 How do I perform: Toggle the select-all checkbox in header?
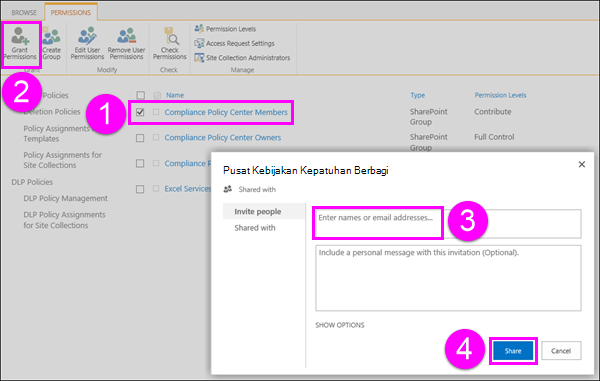point(140,95)
